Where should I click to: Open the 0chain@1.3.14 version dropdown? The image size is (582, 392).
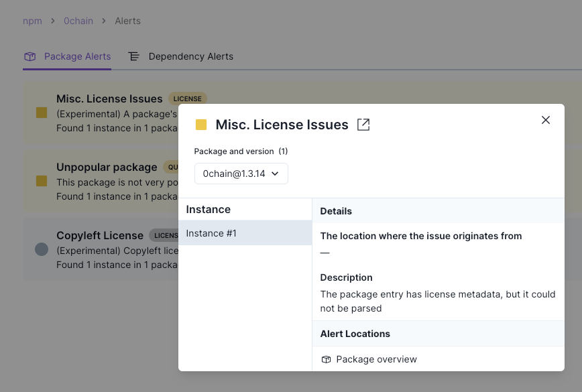click(241, 174)
